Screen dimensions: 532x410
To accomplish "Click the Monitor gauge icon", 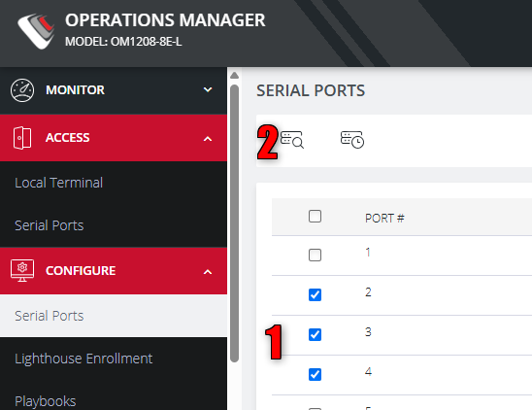I will 22,90.
